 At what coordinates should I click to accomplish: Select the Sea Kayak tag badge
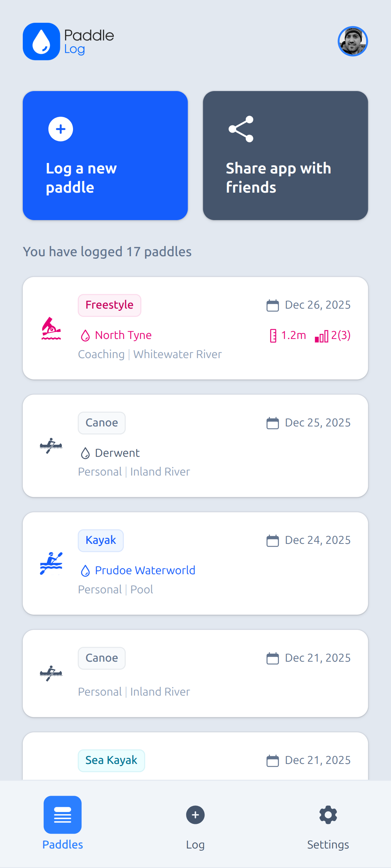(111, 760)
